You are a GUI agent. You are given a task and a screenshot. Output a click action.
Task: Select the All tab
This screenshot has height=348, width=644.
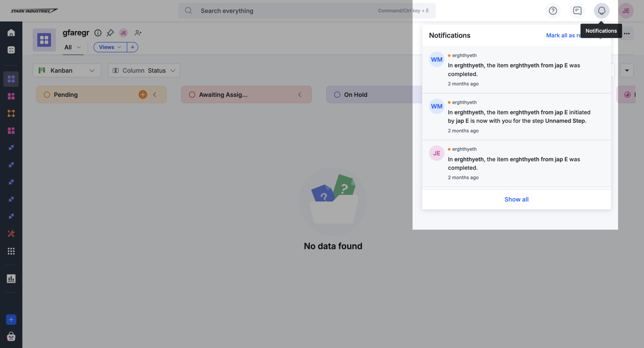73,47
